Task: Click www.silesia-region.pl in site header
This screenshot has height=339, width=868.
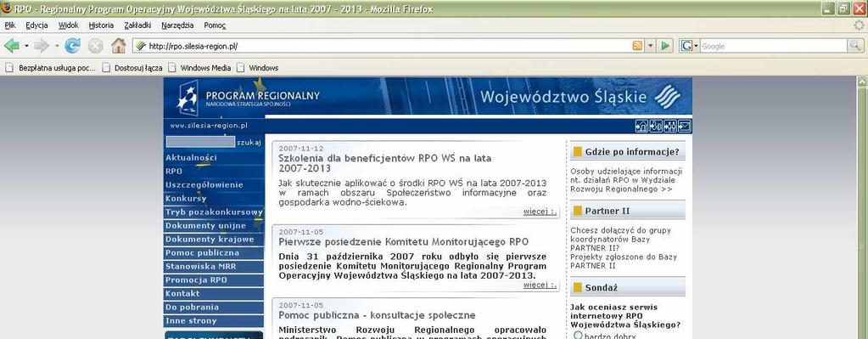Action: click(x=208, y=126)
